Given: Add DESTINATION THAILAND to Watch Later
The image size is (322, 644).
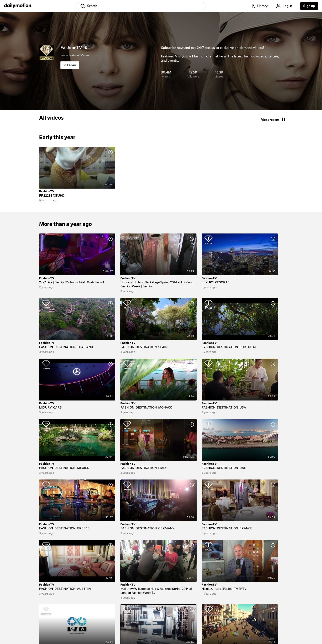Looking at the screenshot, I should tap(110, 303).
